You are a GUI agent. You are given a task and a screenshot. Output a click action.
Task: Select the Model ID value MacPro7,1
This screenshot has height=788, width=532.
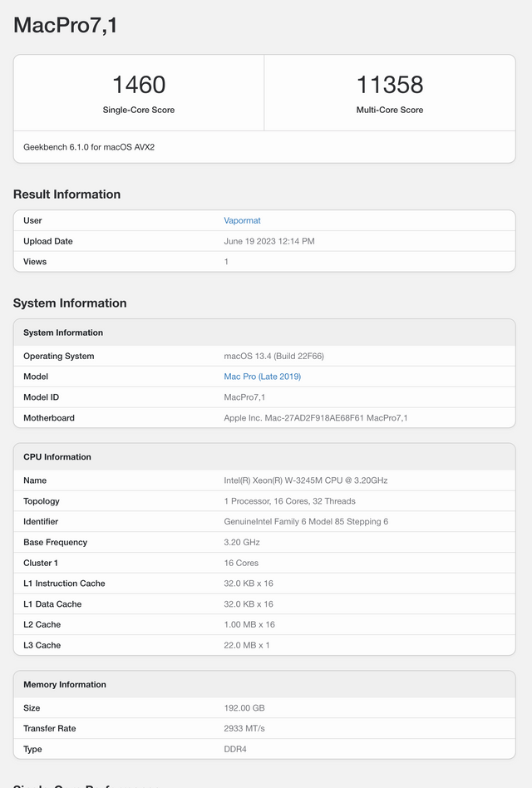click(x=244, y=397)
